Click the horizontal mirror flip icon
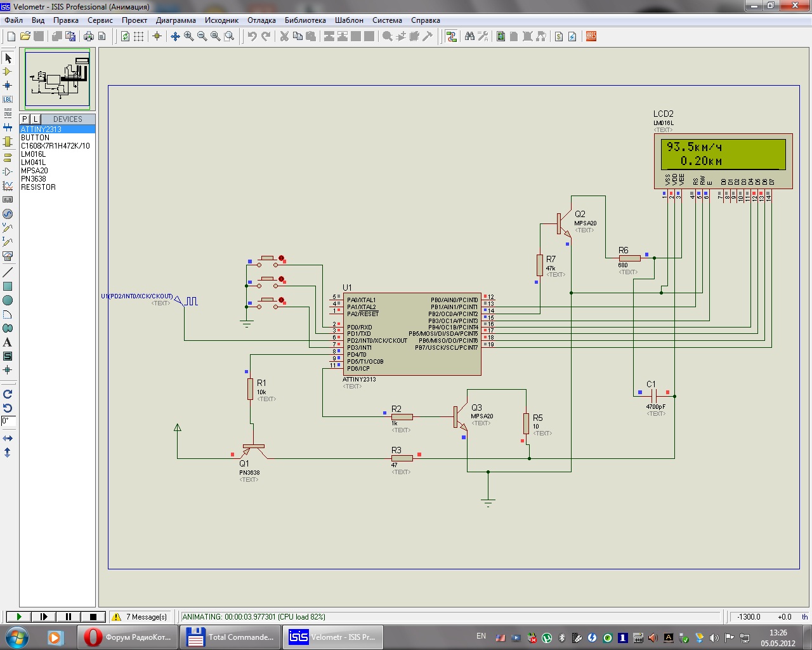This screenshot has height=650, width=812. (x=8, y=439)
